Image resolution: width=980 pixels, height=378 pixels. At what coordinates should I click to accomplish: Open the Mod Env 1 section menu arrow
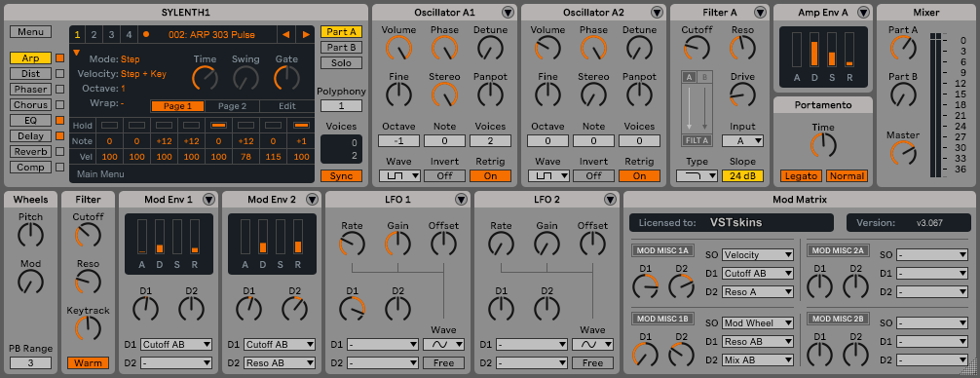[208, 200]
